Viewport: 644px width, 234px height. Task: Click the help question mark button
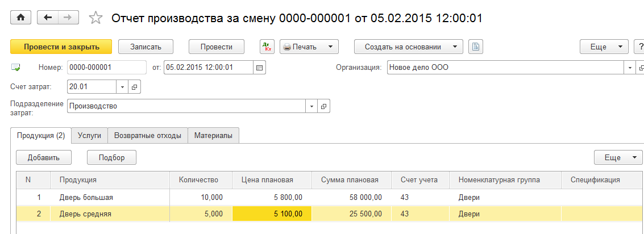pyautogui.click(x=639, y=47)
